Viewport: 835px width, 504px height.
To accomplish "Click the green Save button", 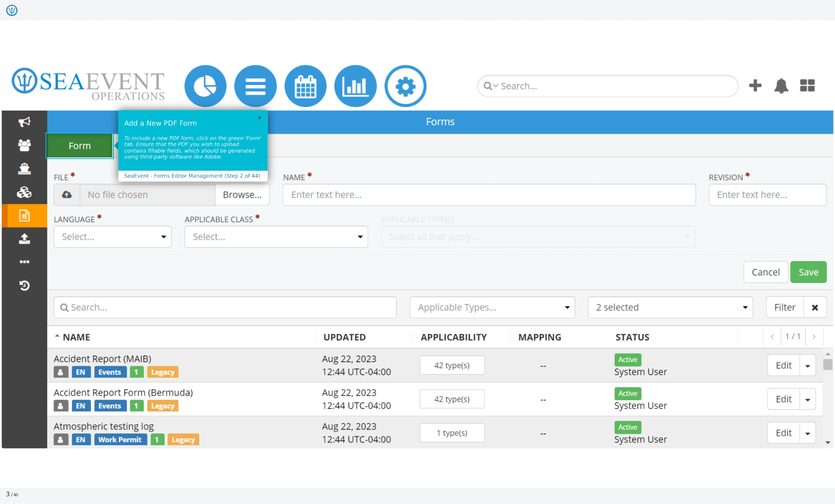I will (808, 272).
